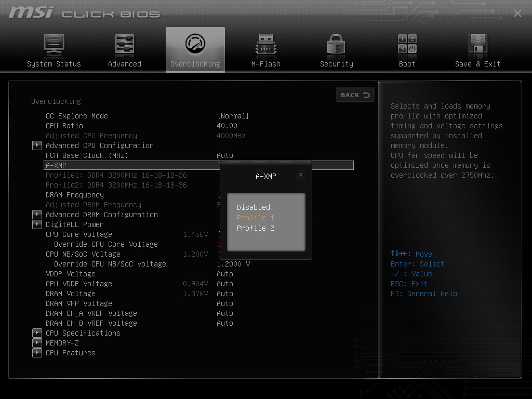Open the Advanced settings sliders icon
The image size is (532, 399).
124,45
